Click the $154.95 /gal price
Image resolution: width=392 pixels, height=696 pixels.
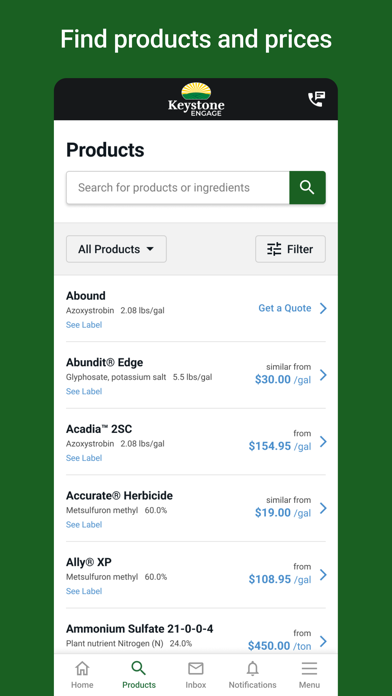[280, 446]
